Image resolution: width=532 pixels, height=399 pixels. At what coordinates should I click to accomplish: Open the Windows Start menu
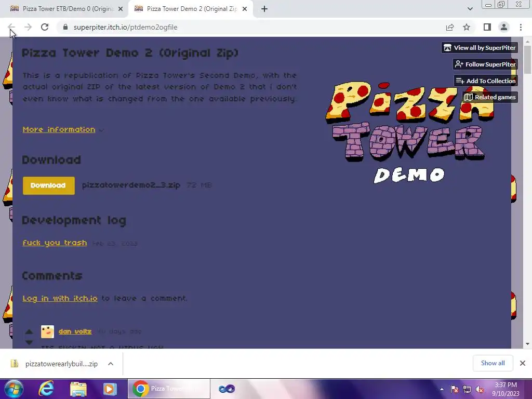click(x=14, y=389)
